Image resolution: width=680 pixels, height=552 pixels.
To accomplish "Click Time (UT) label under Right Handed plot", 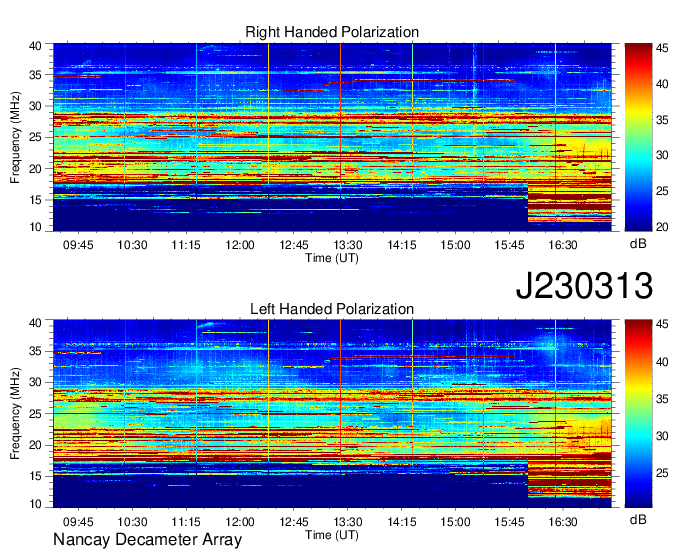I will click(332, 258).
